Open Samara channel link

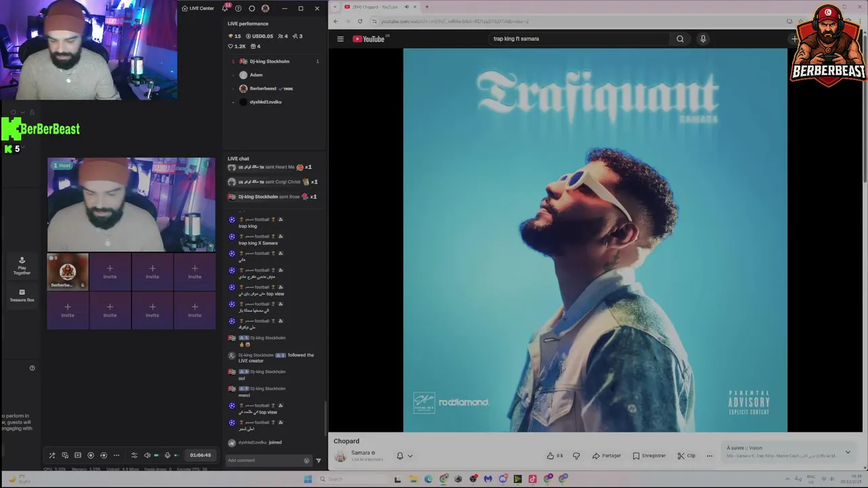(x=360, y=453)
